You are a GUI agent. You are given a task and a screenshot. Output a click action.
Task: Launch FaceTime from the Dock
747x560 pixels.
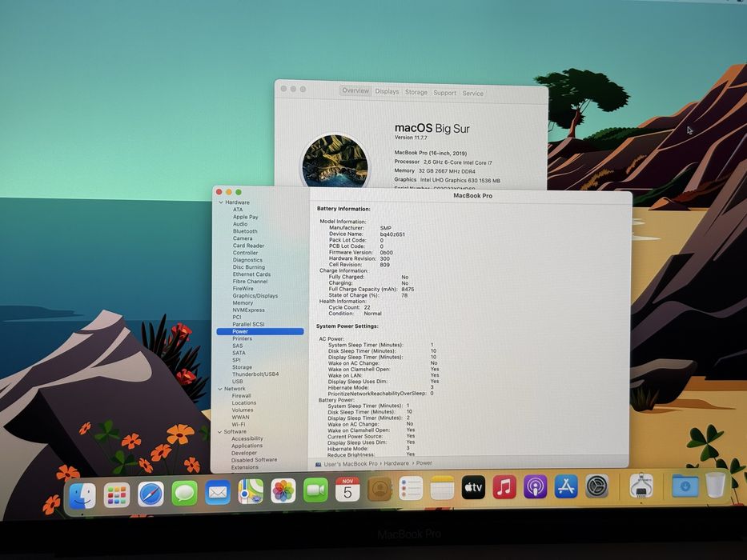(316, 490)
